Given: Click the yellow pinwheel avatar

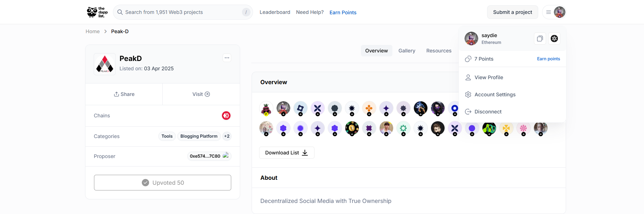Looking at the screenshot, I should [x=506, y=128].
